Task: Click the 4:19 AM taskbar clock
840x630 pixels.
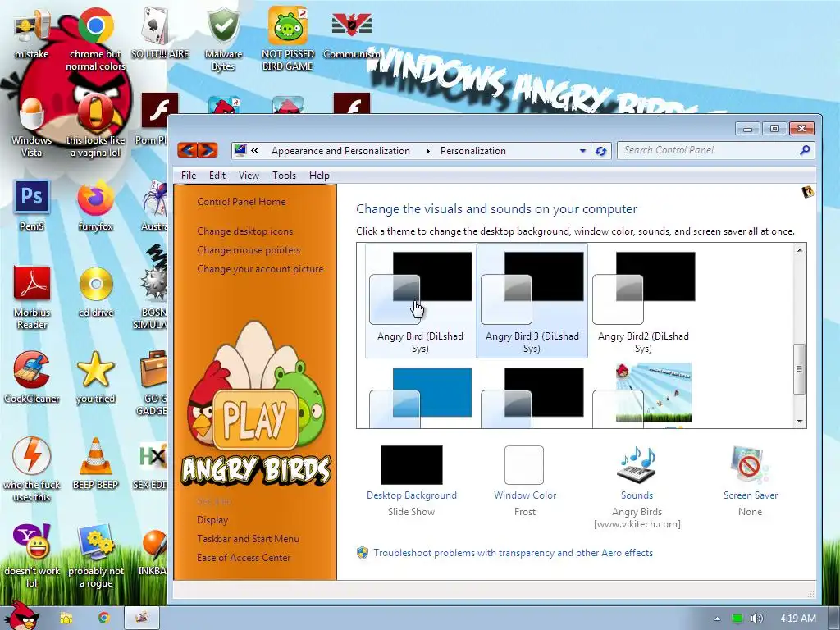Action: [798, 619]
